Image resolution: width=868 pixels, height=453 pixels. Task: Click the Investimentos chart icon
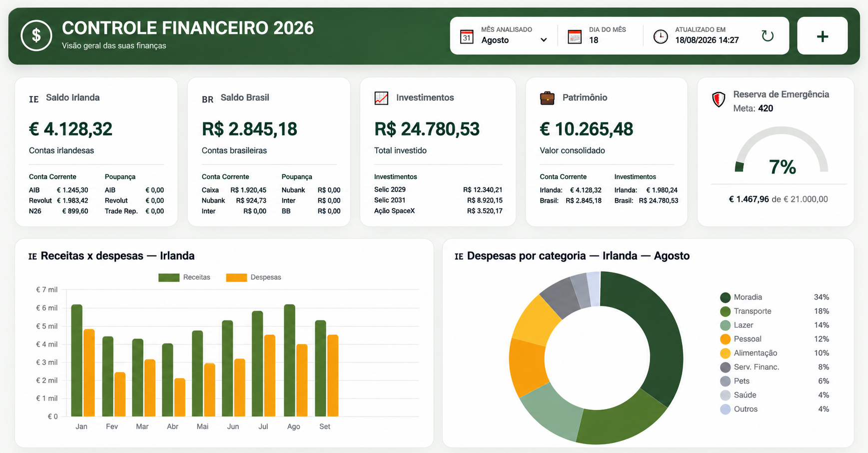point(381,98)
